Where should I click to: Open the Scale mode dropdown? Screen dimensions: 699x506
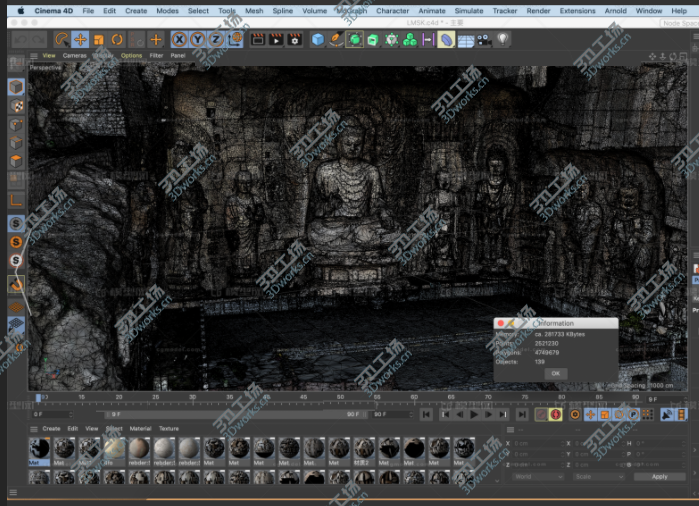(598, 477)
